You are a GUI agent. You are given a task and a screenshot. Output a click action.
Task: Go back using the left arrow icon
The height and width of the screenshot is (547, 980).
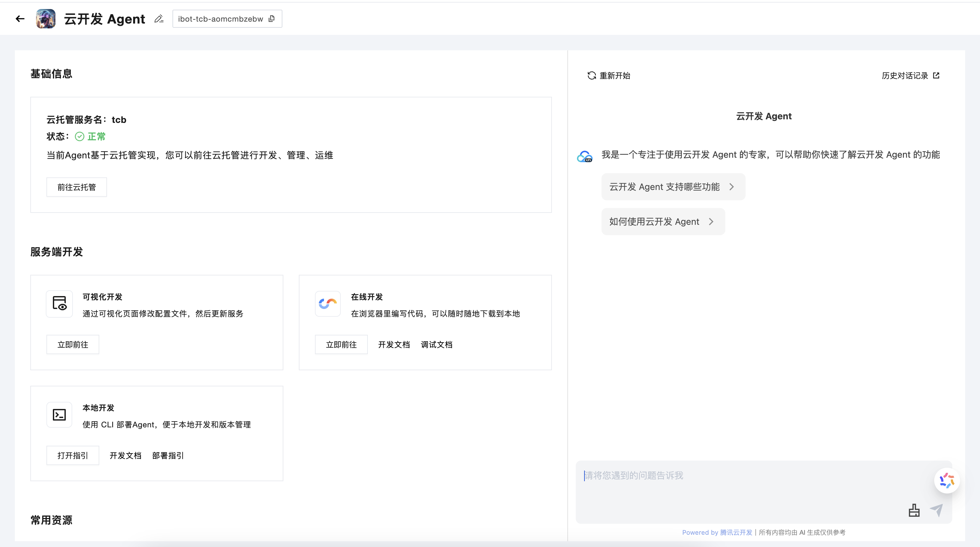point(20,19)
